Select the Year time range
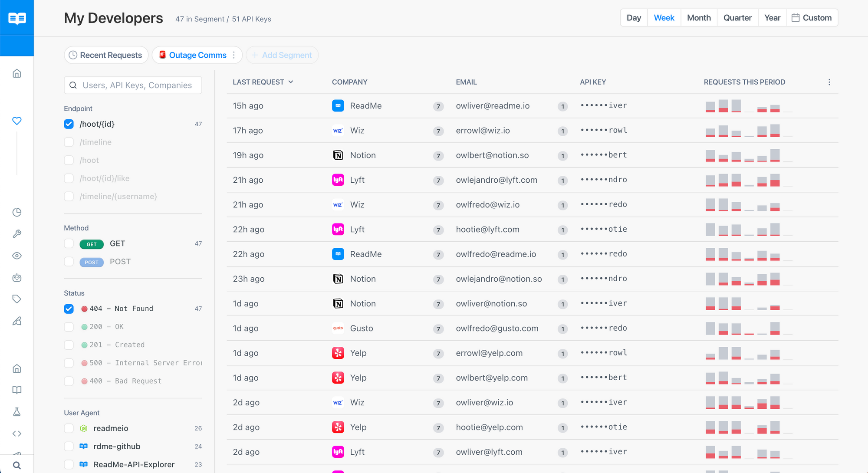This screenshot has height=473, width=868. [772, 18]
